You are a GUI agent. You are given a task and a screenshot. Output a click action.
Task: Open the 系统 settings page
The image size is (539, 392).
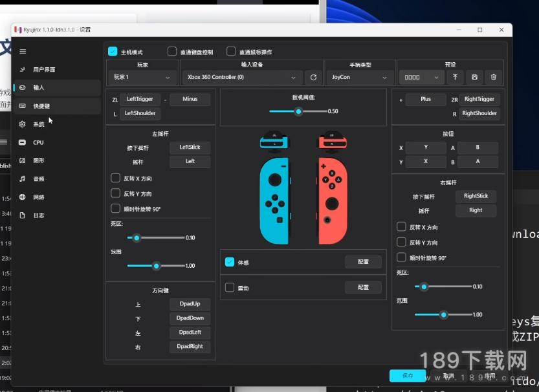[x=57, y=124]
